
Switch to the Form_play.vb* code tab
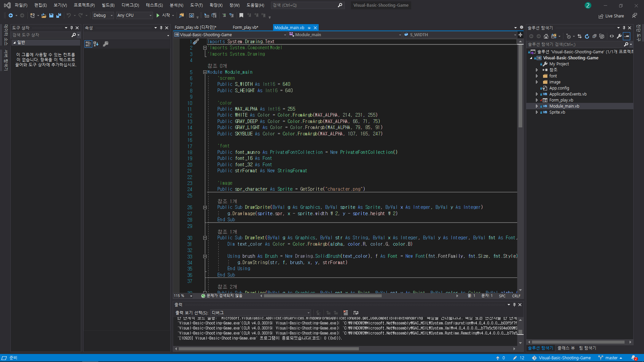245,27
